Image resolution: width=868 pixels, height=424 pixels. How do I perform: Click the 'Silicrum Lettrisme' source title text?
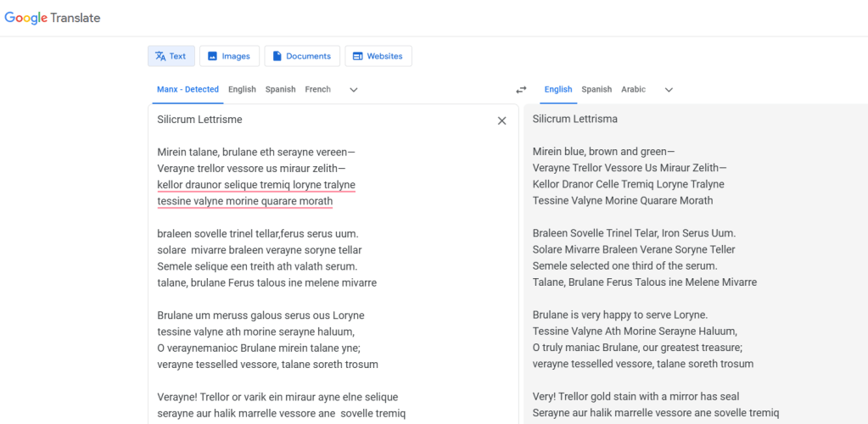[199, 120]
